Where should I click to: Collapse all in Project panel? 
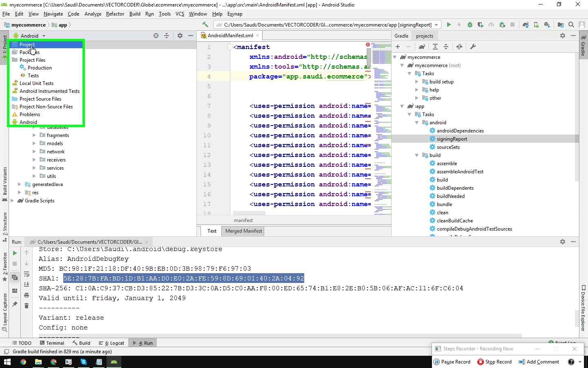click(167, 36)
